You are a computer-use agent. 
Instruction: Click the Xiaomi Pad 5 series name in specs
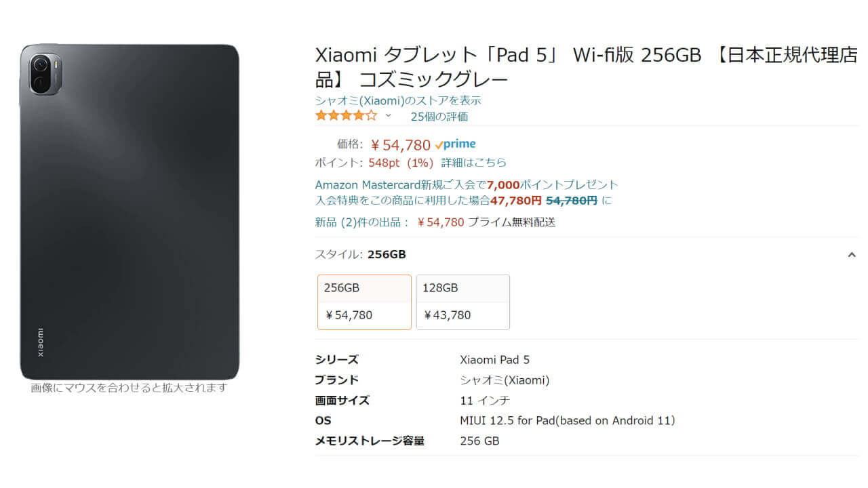(495, 359)
